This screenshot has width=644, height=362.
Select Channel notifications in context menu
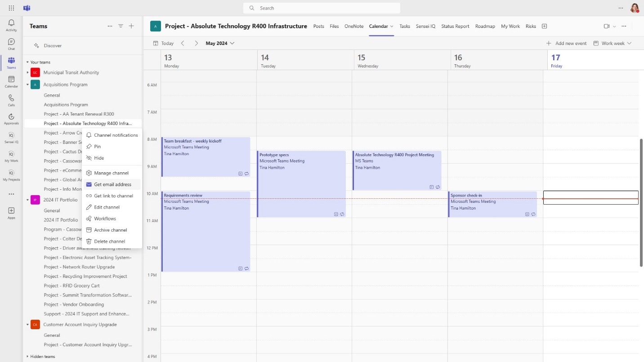112,135
